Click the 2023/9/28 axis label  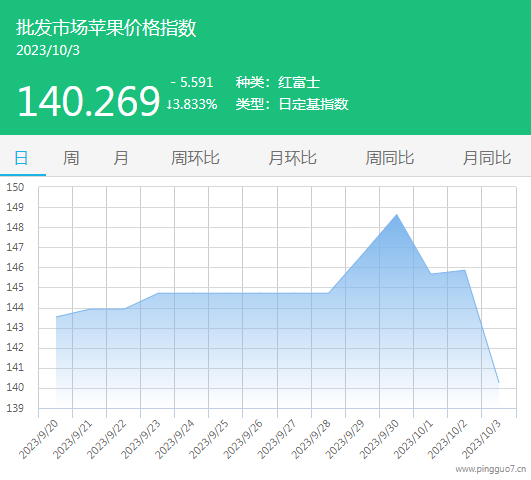(x=311, y=439)
